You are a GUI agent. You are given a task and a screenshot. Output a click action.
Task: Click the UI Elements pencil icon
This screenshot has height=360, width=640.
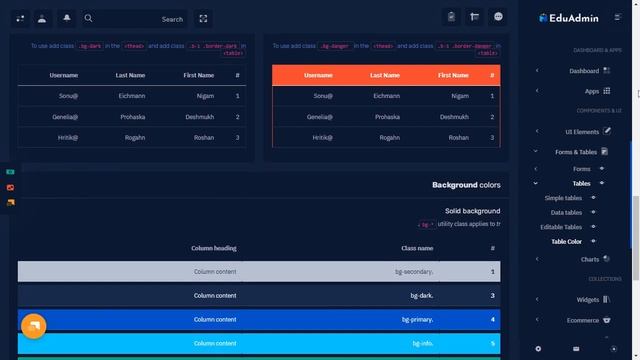coord(607,131)
